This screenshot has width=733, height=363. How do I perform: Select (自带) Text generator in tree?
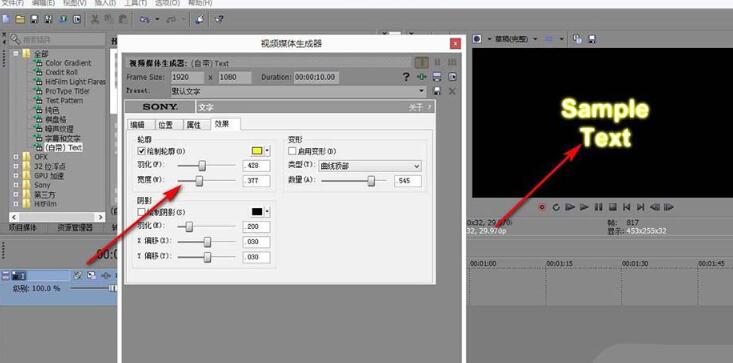(x=63, y=148)
